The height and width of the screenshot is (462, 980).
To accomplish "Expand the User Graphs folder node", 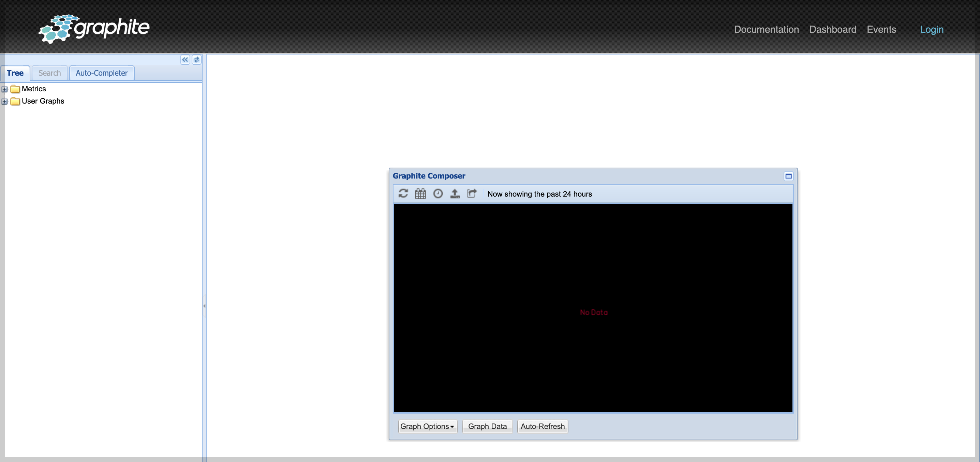I will (x=4, y=102).
